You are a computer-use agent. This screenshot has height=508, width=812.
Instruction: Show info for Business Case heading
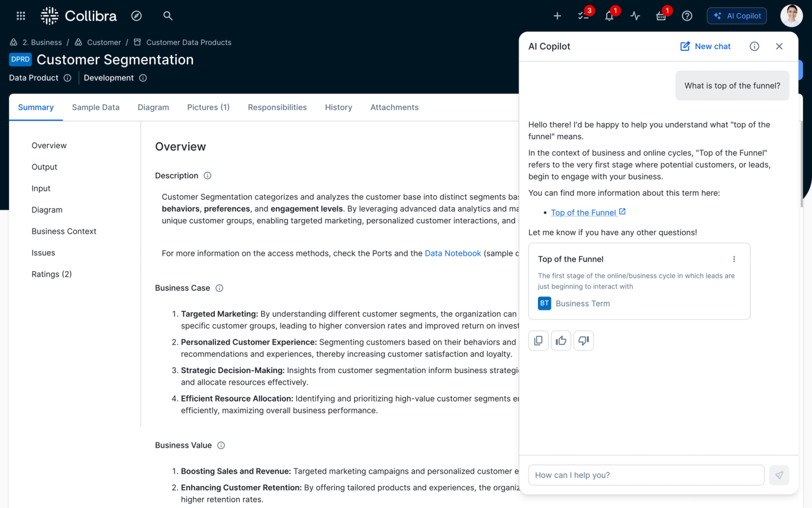tap(219, 288)
